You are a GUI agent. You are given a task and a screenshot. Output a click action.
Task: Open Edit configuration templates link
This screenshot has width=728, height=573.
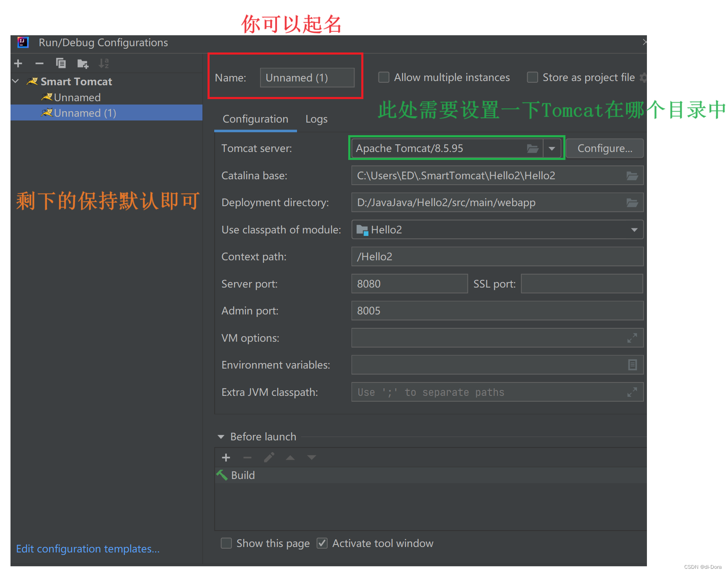pos(88,549)
